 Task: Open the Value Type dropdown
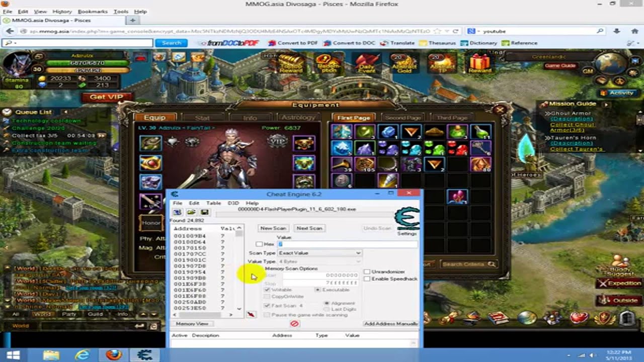point(319,261)
